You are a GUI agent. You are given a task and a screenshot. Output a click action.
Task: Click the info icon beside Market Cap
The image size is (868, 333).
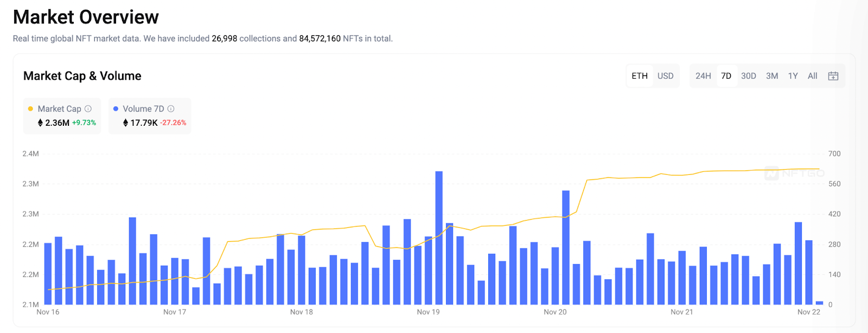(x=88, y=108)
